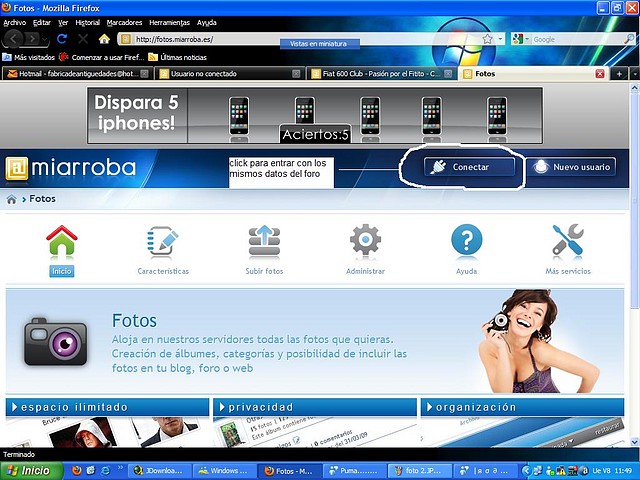This screenshot has height=480, width=640.
Task: Click the Nuevo usuario button
Action: [x=571, y=167]
